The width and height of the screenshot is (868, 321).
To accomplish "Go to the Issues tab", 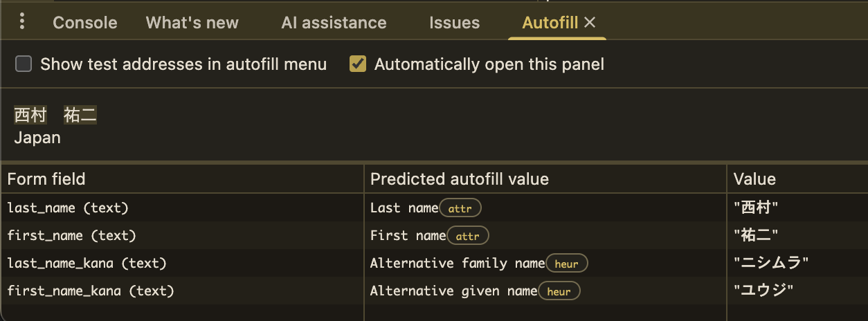I will 454,23.
